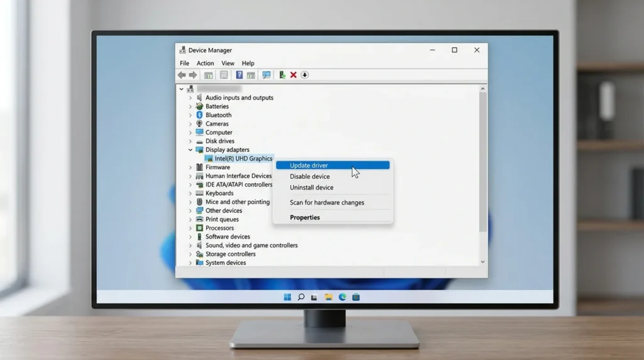Expand the Disk drives node

(x=190, y=142)
